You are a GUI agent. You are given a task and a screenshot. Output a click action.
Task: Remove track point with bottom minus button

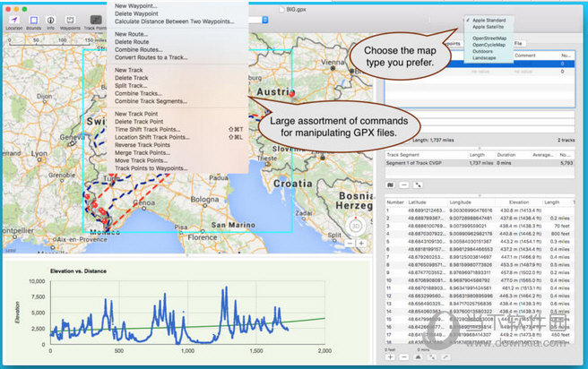tap(404, 357)
